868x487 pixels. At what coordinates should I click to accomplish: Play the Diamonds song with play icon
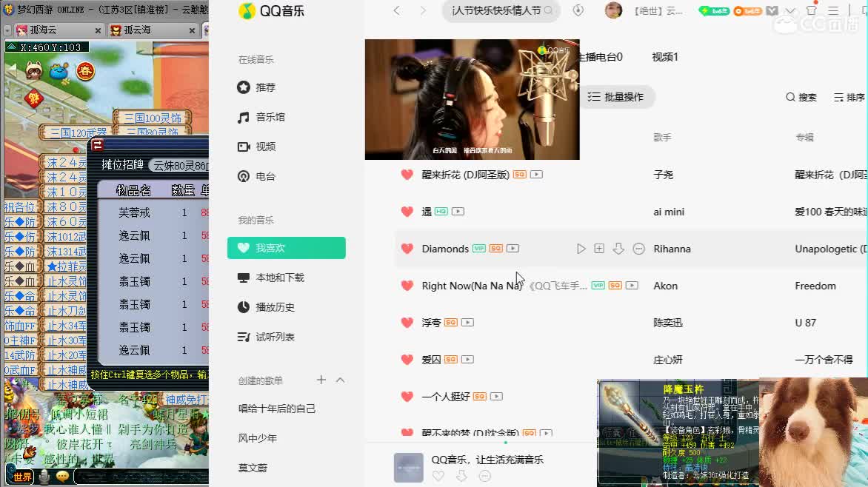(x=581, y=249)
